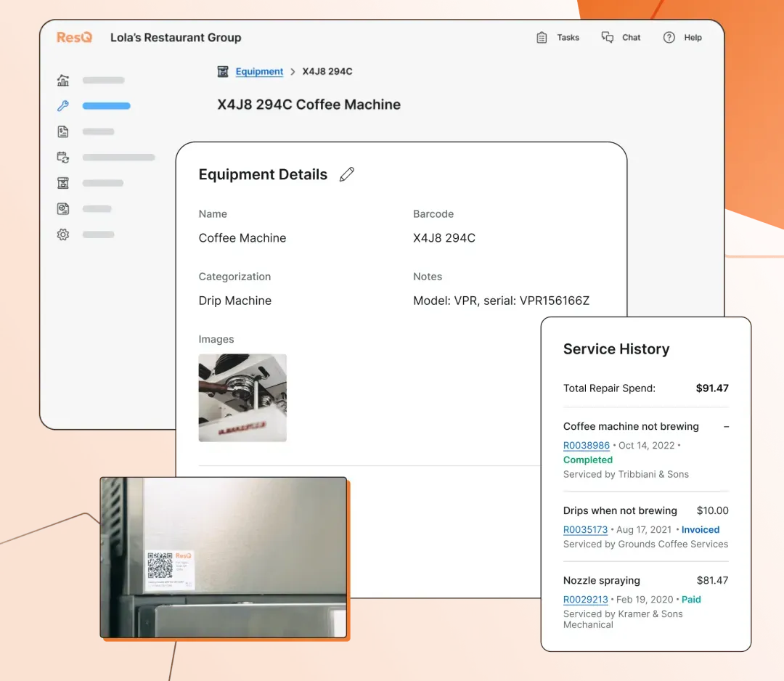
Task: Click the Invoiced status label
Action: [700, 529]
